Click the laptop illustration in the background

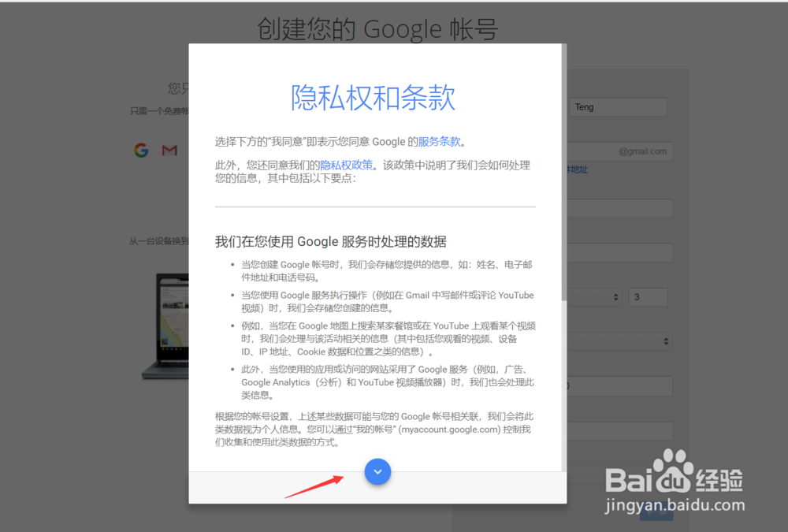click(x=165, y=326)
